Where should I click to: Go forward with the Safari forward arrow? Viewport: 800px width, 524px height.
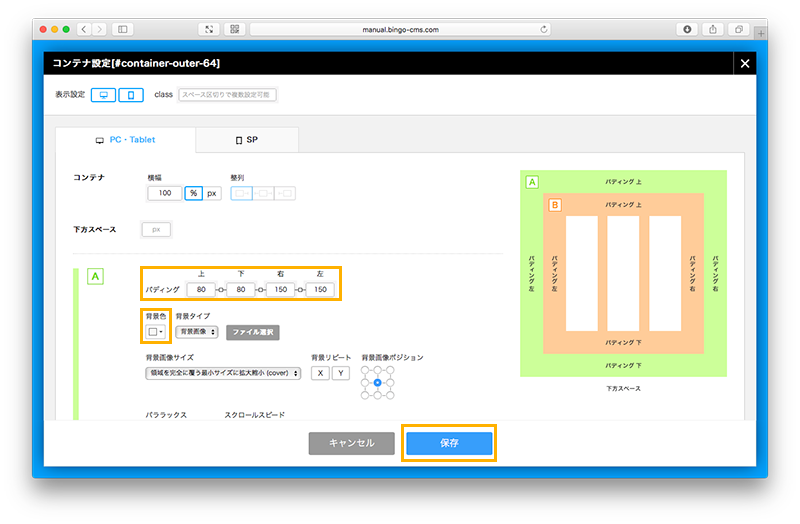pos(100,29)
